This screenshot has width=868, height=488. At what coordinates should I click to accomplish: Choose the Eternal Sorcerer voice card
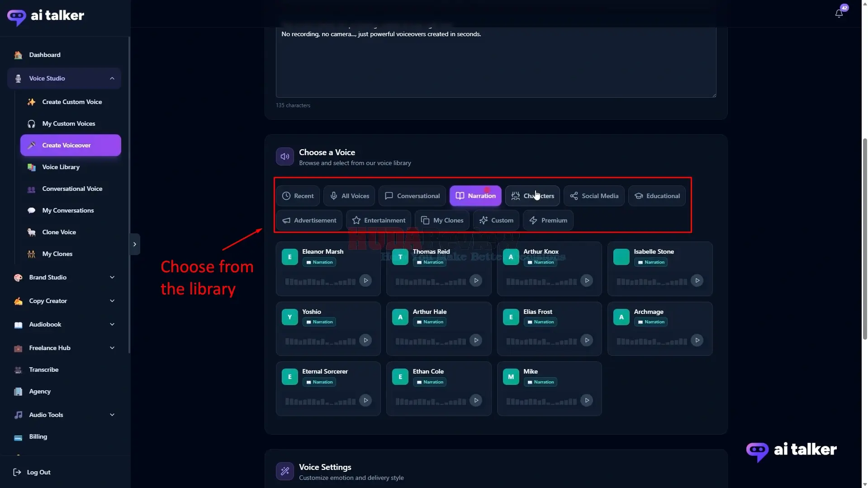pyautogui.click(x=328, y=389)
